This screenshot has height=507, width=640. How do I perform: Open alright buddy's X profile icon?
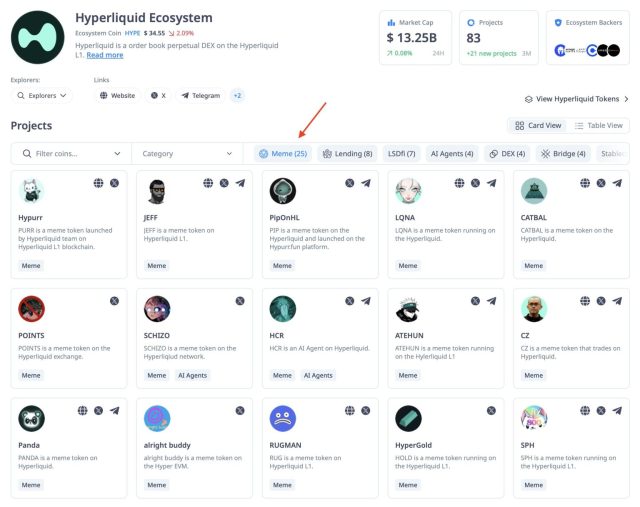240,410
